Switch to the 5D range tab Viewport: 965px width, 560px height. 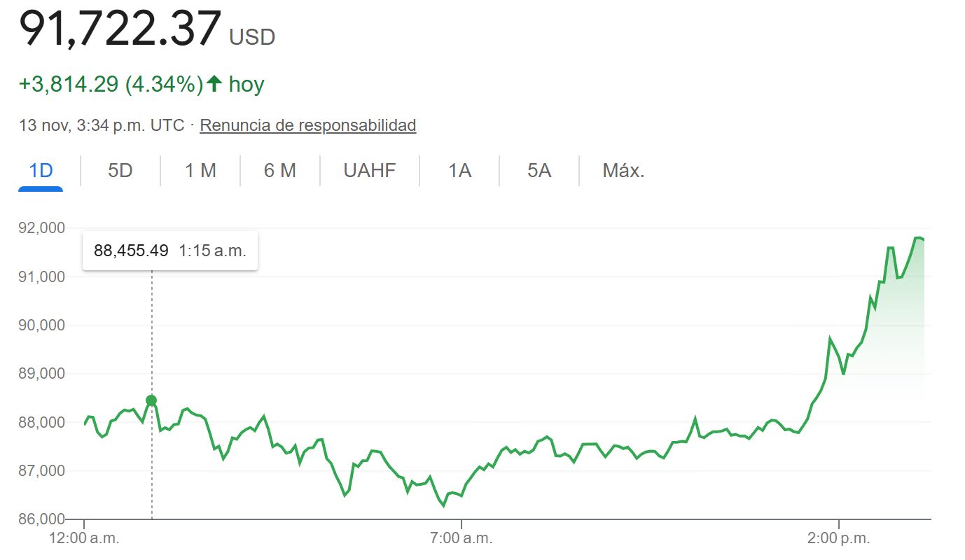click(x=120, y=170)
